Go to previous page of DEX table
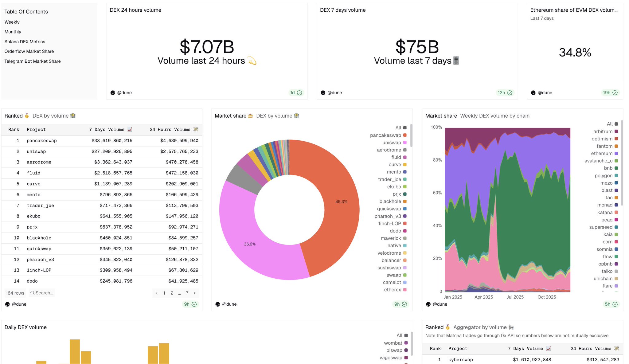The height and width of the screenshot is (364, 629). [x=157, y=293]
